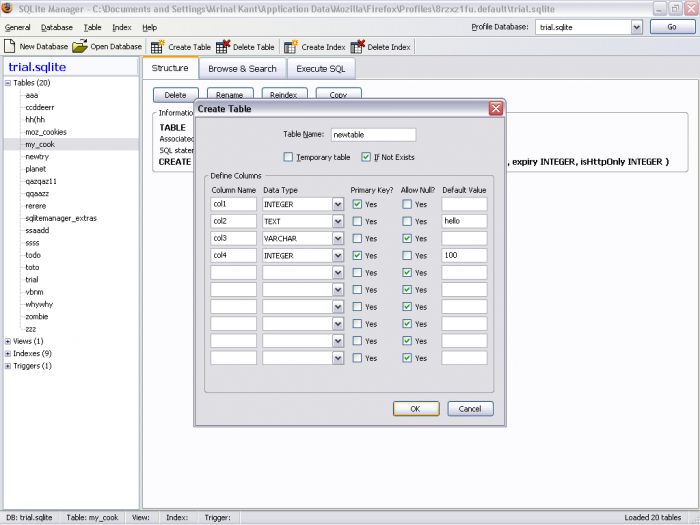Open the Table menu
This screenshot has width=700, height=525.
point(92,28)
